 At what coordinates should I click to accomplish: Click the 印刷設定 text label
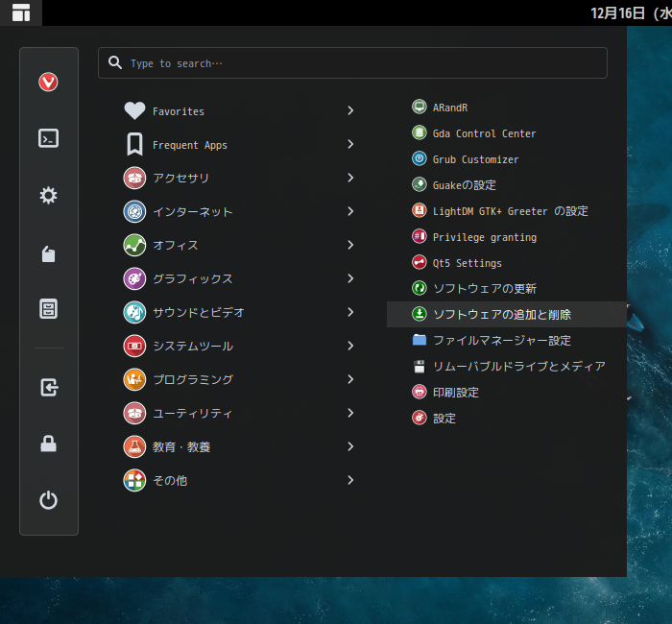click(x=456, y=393)
